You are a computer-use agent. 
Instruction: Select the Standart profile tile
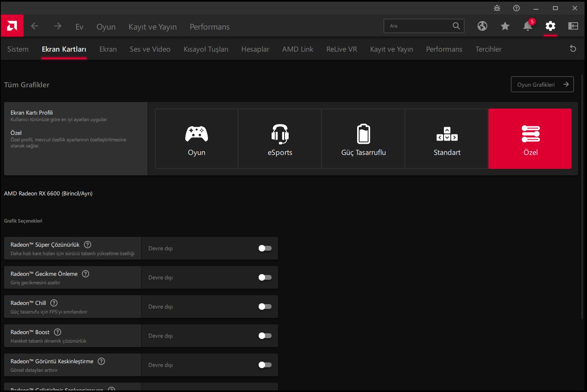pyautogui.click(x=447, y=138)
